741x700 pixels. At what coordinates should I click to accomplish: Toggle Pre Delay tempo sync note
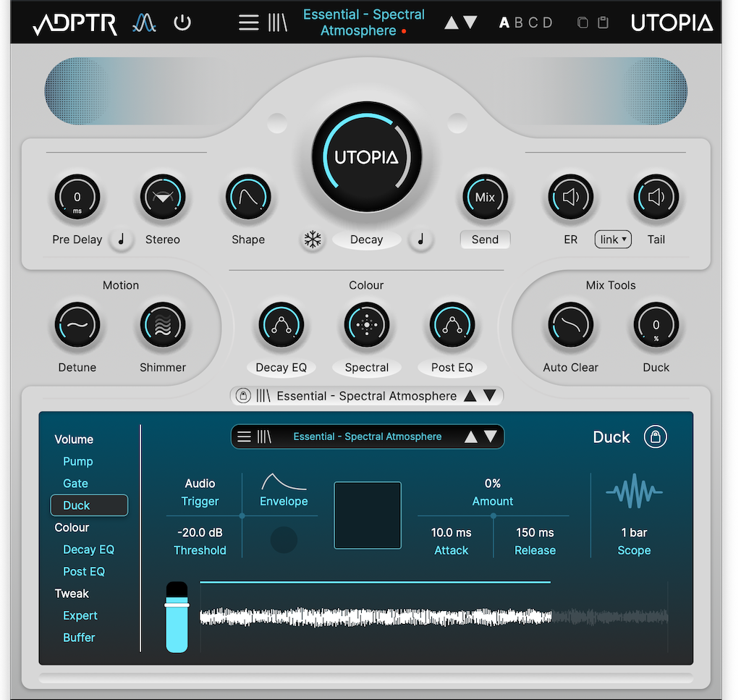click(x=122, y=240)
